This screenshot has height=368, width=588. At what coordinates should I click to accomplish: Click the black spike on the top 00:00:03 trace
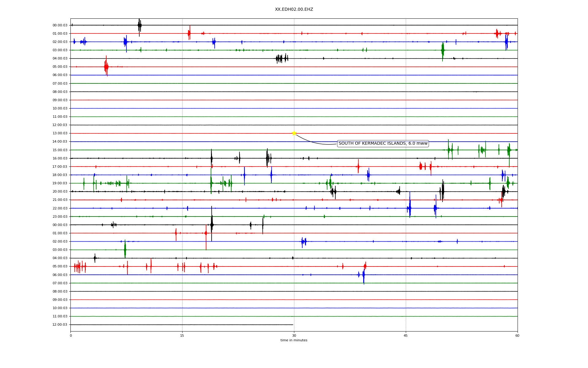coord(139,25)
